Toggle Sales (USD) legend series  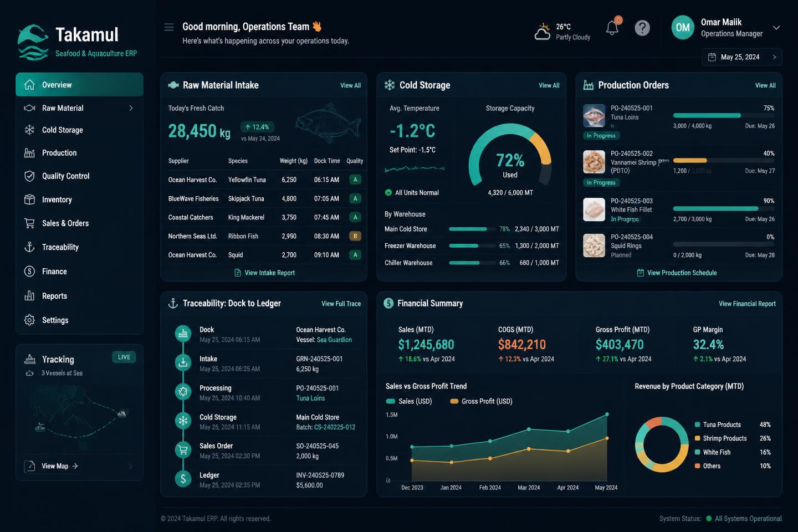[409, 401]
